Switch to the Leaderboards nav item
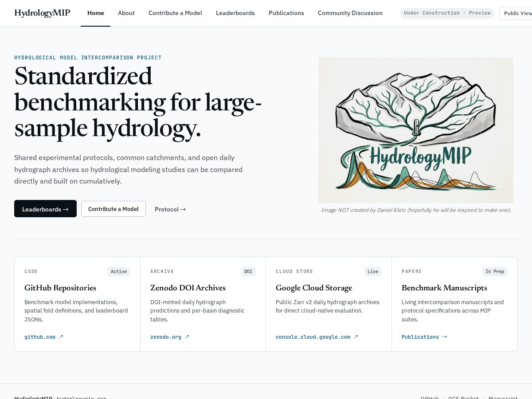The image size is (532, 399). pyautogui.click(x=235, y=13)
